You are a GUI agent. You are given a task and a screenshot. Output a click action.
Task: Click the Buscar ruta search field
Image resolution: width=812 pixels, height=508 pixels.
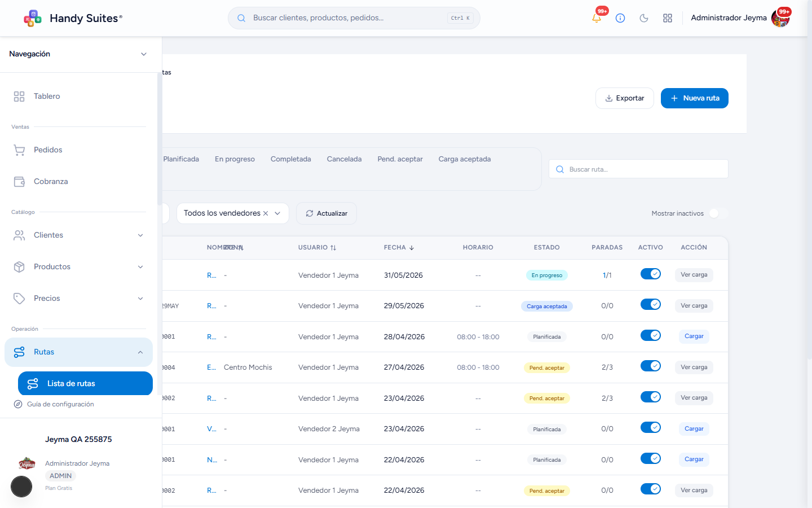(638, 169)
